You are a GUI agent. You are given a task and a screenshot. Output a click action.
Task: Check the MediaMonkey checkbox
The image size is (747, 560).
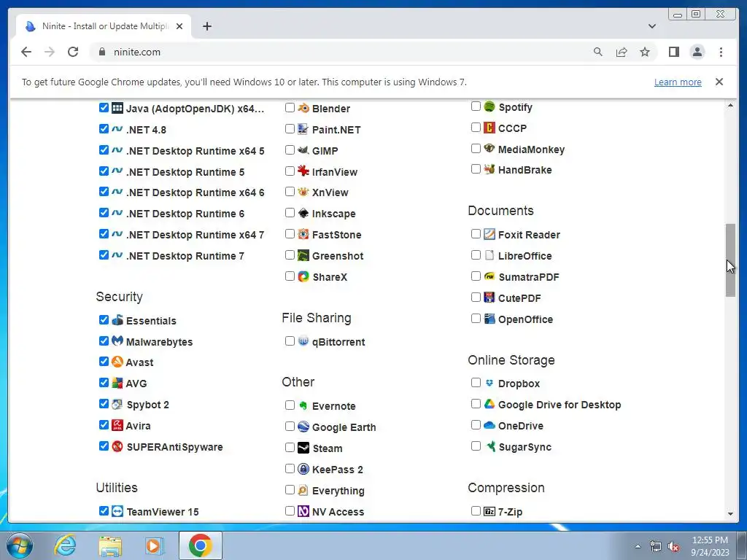tap(476, 148)
